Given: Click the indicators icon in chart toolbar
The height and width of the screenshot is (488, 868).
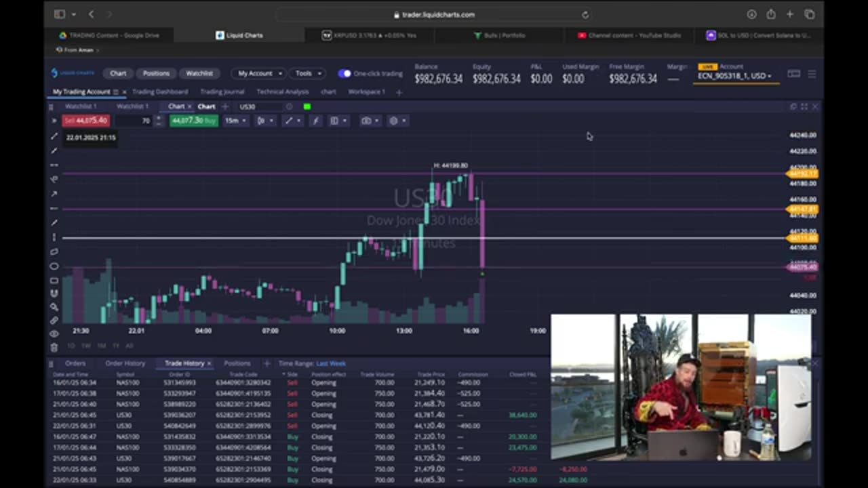Looking at the screenshot, I should click(x=315, y=121).
